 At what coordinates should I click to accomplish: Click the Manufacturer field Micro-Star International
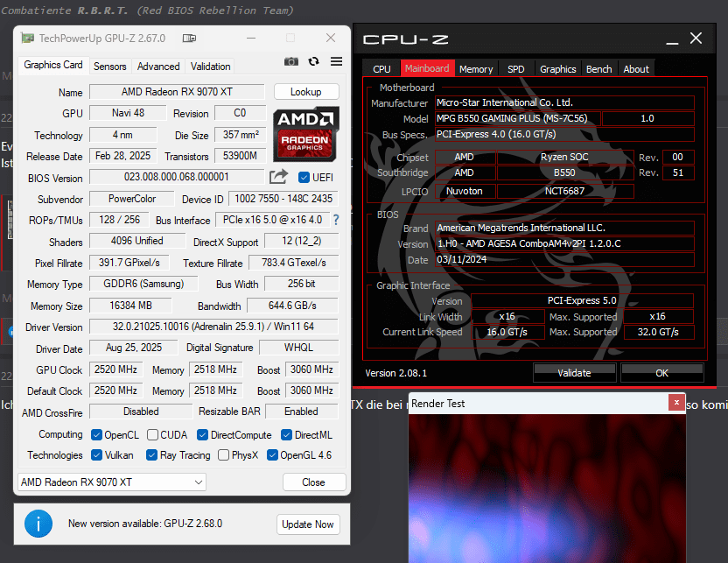564,102
